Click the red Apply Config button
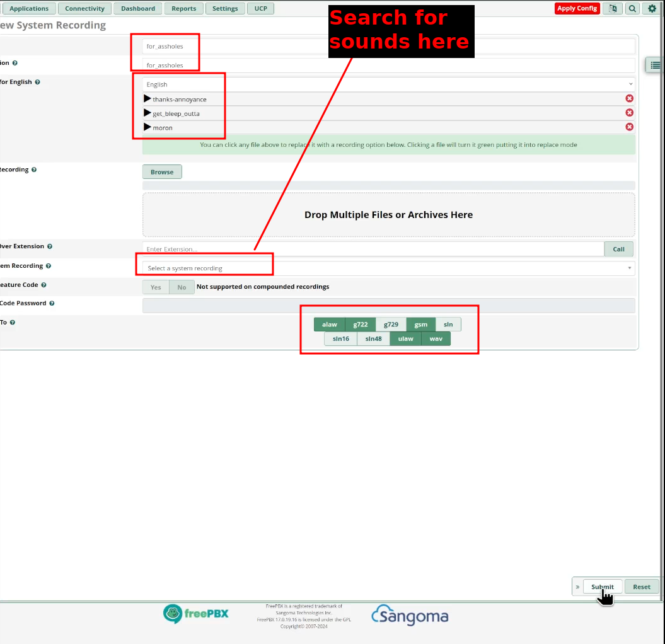Viewport: 665px width, 644px height. pos(577,8)
